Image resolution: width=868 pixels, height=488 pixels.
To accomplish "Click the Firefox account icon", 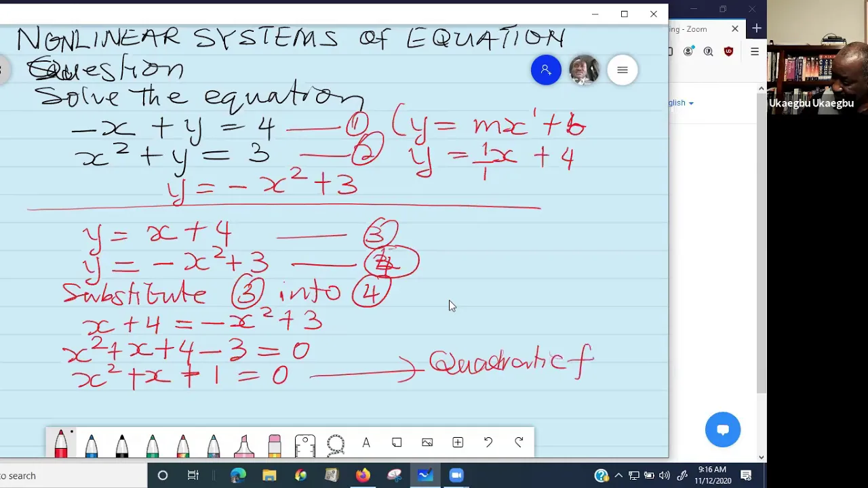I will pyautogui.click(x=688, y=52).
